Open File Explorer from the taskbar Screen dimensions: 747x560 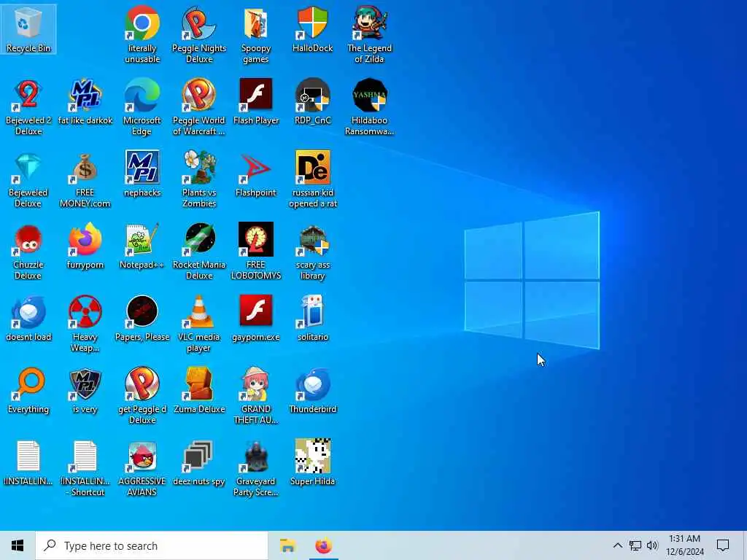click(x=287, y=545)
